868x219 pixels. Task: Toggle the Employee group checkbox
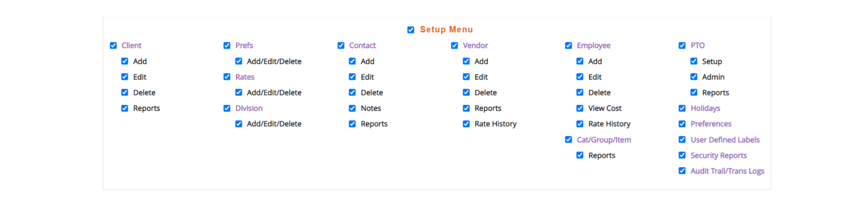568,45
